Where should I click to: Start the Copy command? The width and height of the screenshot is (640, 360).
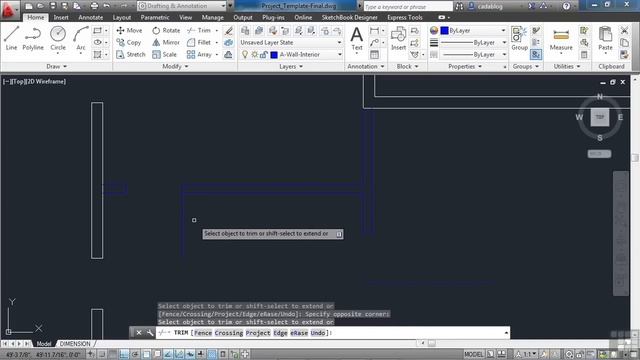129,42
